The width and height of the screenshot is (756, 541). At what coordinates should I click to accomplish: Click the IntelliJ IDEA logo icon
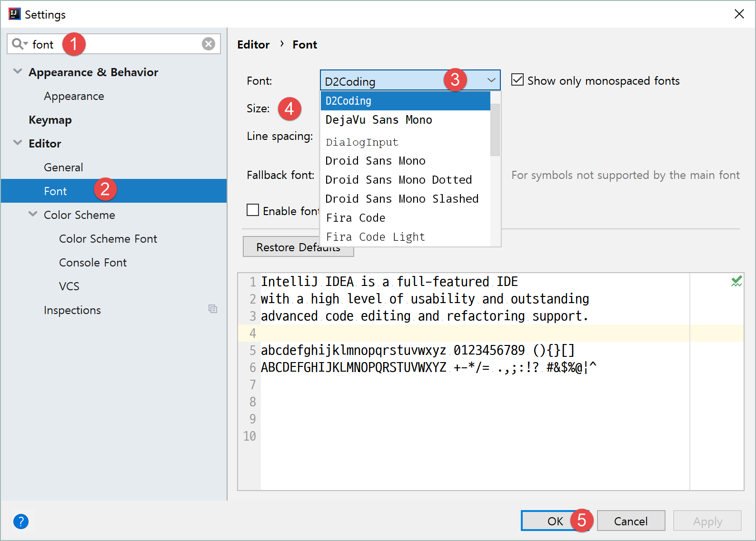click(x=14, y=14)
